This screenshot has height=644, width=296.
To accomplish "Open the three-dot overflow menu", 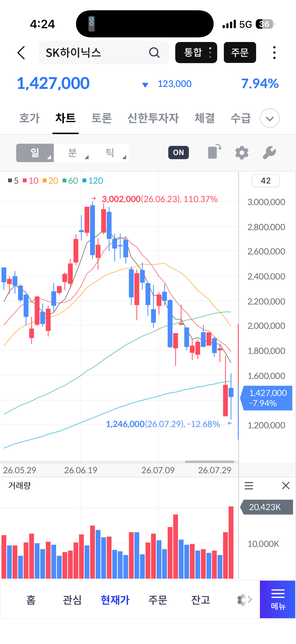I will point(274,53).
